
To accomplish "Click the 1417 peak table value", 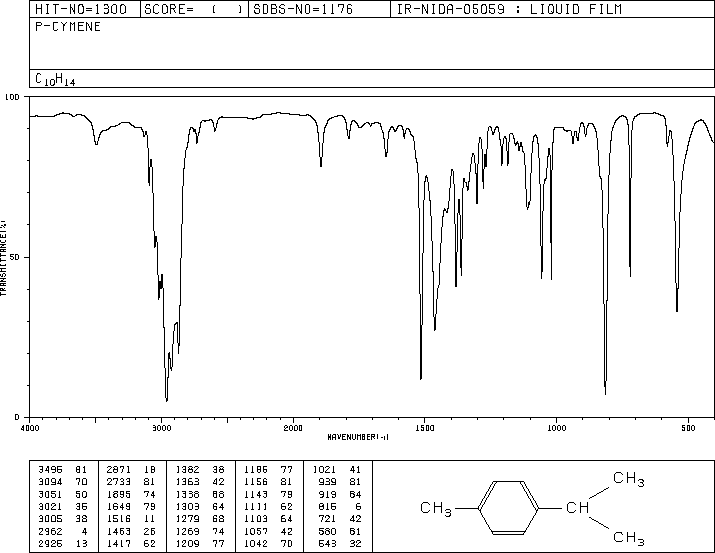I will pos(119,543).
